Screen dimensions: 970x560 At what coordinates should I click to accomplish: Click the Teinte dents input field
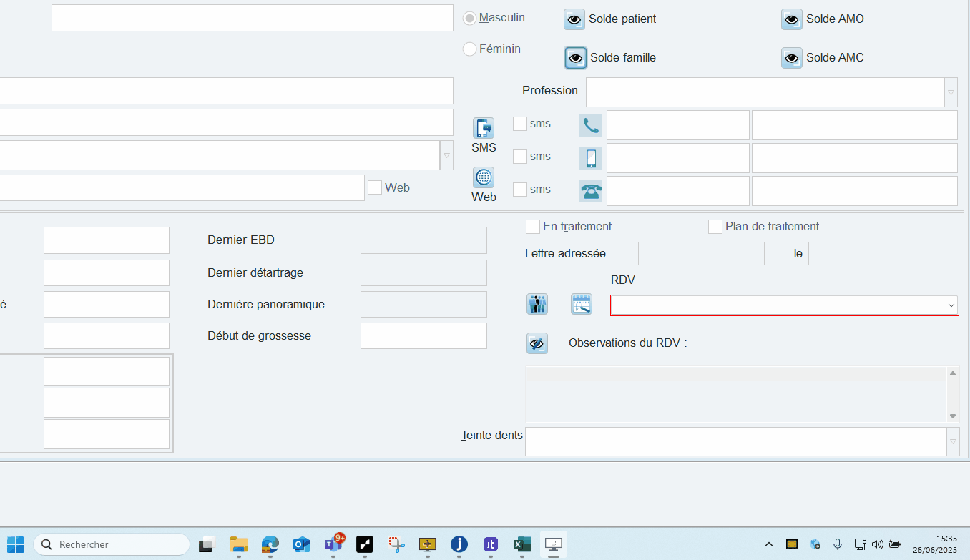tap(735, 441)
